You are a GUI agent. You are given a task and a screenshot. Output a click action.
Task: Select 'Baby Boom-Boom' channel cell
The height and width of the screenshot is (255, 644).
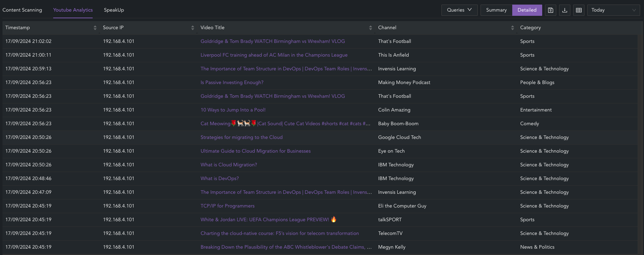click(x=398, y=123)
